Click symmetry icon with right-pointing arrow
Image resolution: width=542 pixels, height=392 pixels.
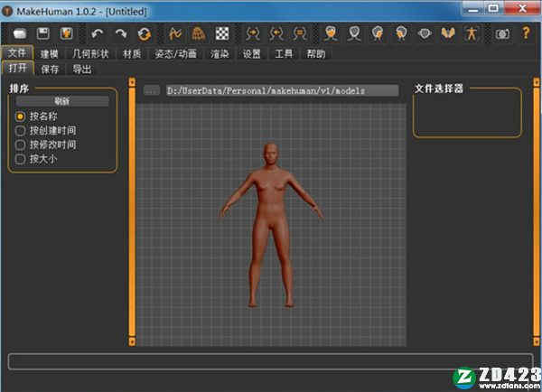[253, 34]
